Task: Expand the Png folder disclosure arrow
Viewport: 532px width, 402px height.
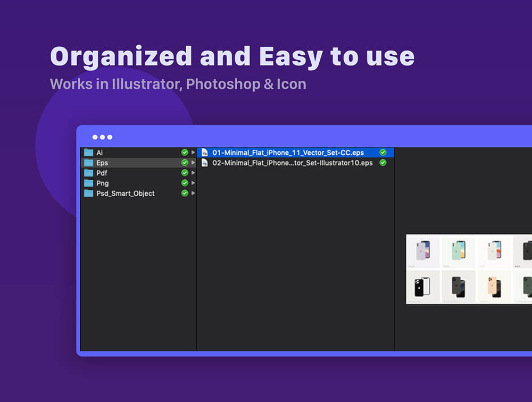Action: 193,183
